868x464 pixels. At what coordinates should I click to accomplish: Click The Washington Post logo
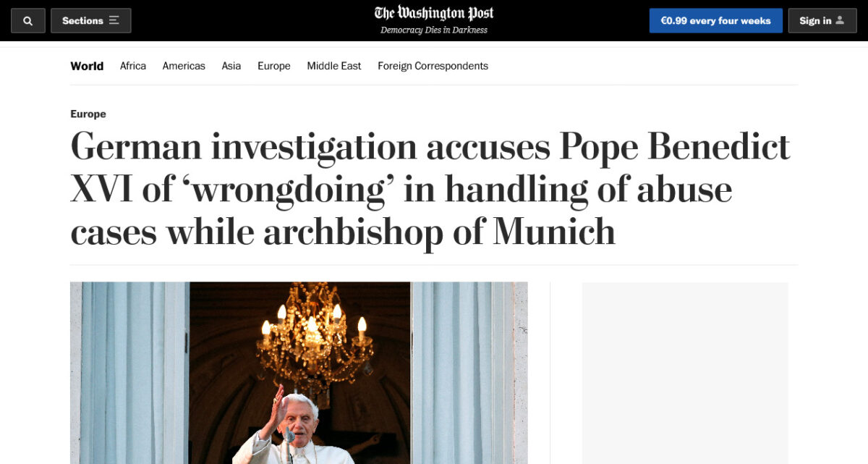pos(434,13)
